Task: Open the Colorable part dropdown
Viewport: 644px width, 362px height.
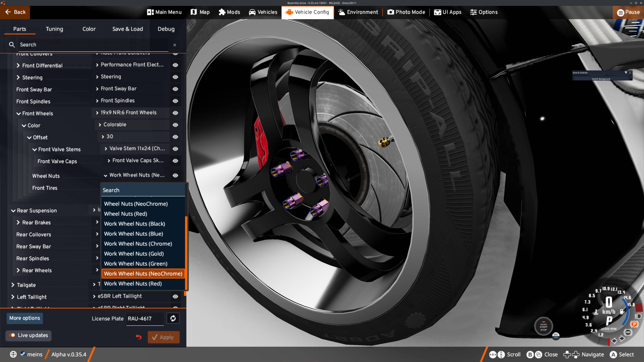Action: click(132, 125)
